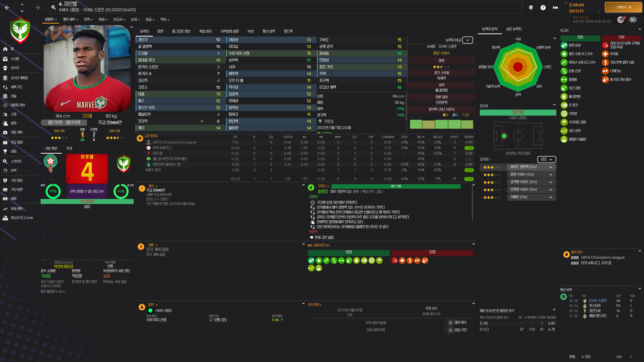Click the back navigation arrow
The height and width of the screenshot is (362, 644).
click(7, 8)
